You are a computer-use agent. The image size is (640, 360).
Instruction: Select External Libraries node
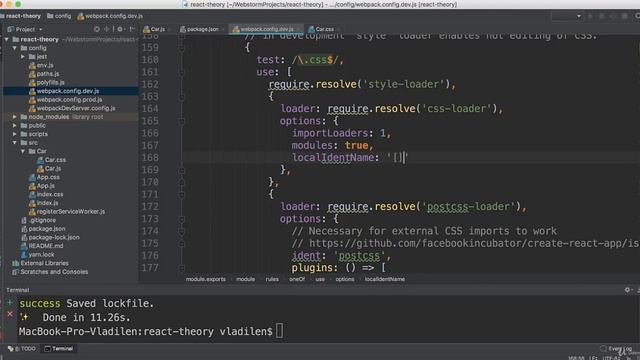tap(40, 263)
